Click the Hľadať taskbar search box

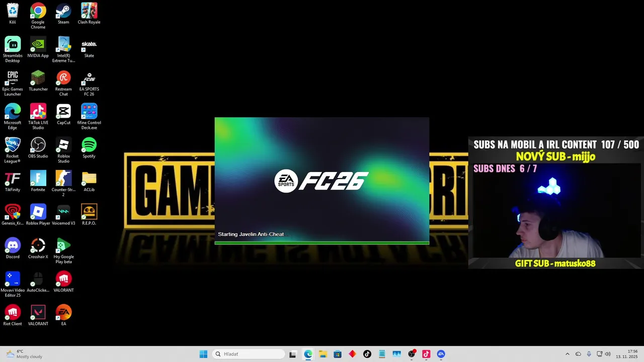click(x=249, y=354)
